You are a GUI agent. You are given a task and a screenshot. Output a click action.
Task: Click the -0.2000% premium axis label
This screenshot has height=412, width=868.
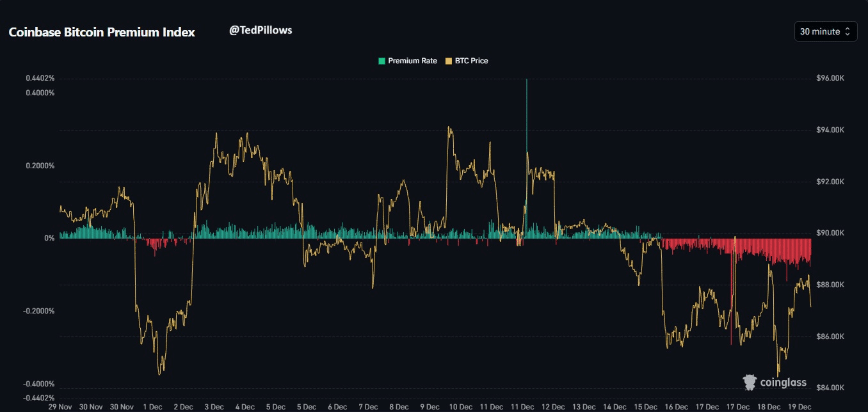40,311
